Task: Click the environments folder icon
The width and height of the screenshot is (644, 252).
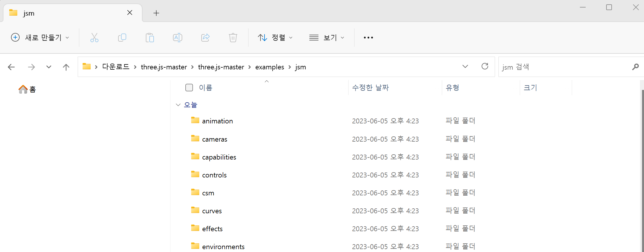Action: (195, 246)
